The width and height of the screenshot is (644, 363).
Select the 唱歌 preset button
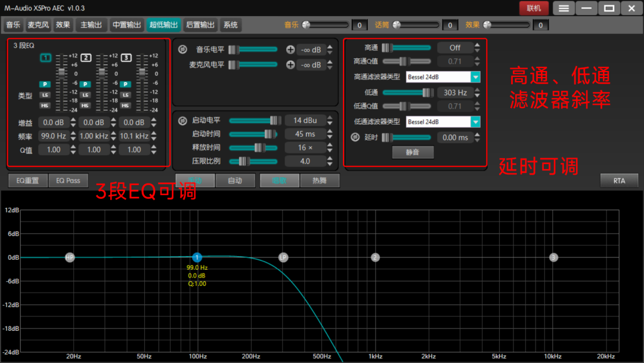pos(279,180)
